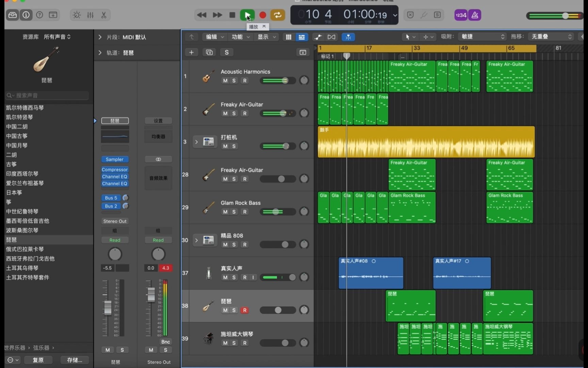Toggle the 1234 count-in button
Image resolution: width=588 pixels, height=368 pixels.
(x=461, y=15)
